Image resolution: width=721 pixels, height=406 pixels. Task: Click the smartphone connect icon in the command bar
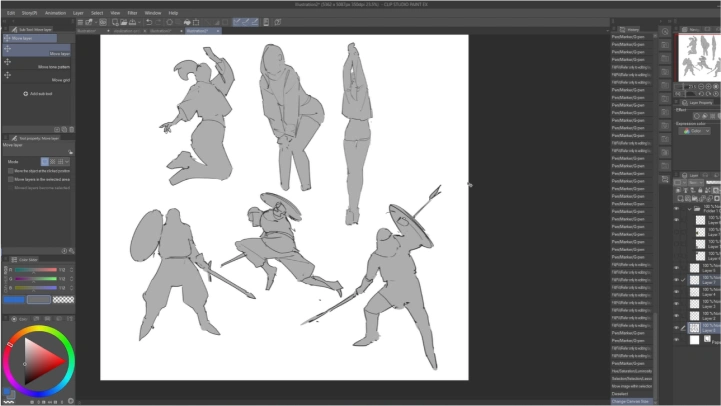tap(266, 22)
